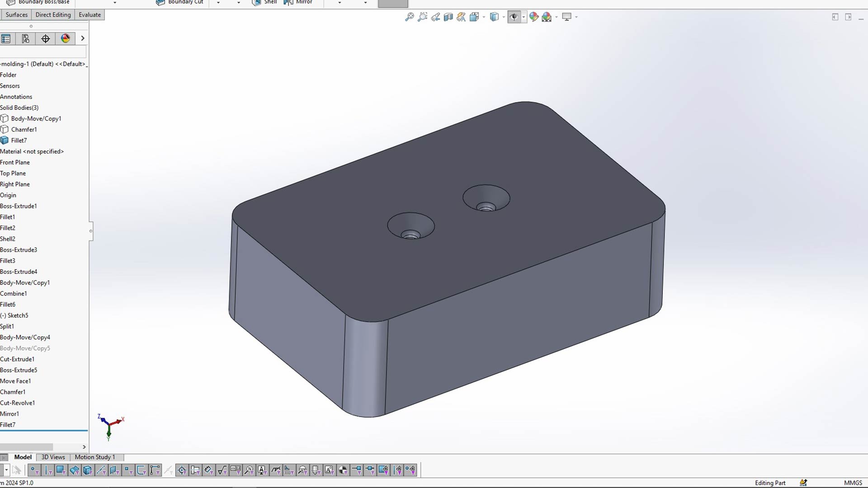Click the Filter Center of Mass icon
The height and width of the screenshot is (488, 868).
pyautogui.click(x=343, y=470)
